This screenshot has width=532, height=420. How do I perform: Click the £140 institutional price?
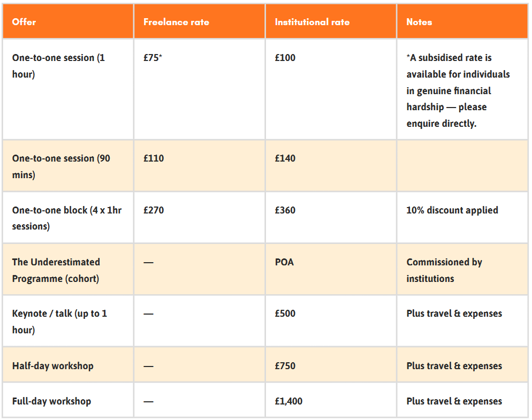click(285, 158)
